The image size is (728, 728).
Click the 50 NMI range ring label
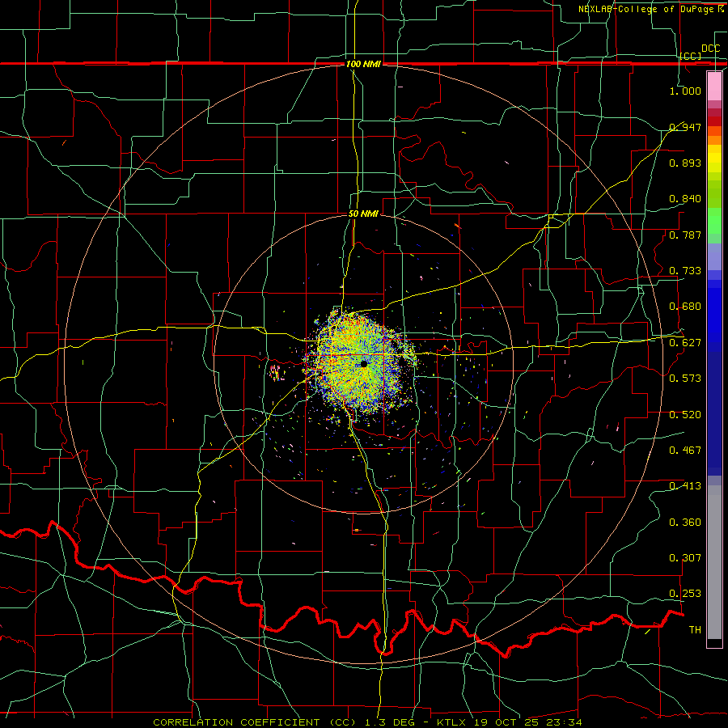363,214
